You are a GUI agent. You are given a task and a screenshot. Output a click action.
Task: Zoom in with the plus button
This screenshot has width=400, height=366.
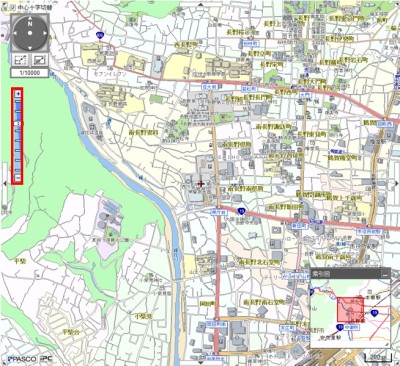(18, 94)
